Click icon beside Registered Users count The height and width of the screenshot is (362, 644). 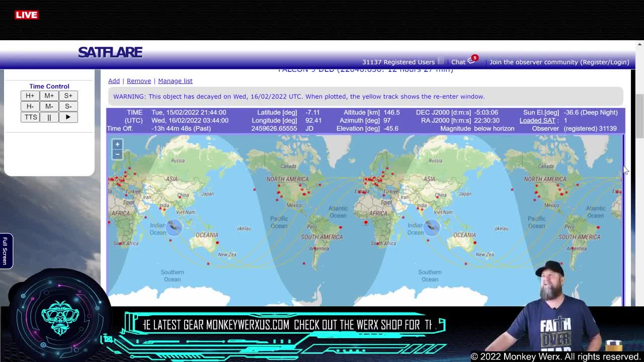coord(441,61)
